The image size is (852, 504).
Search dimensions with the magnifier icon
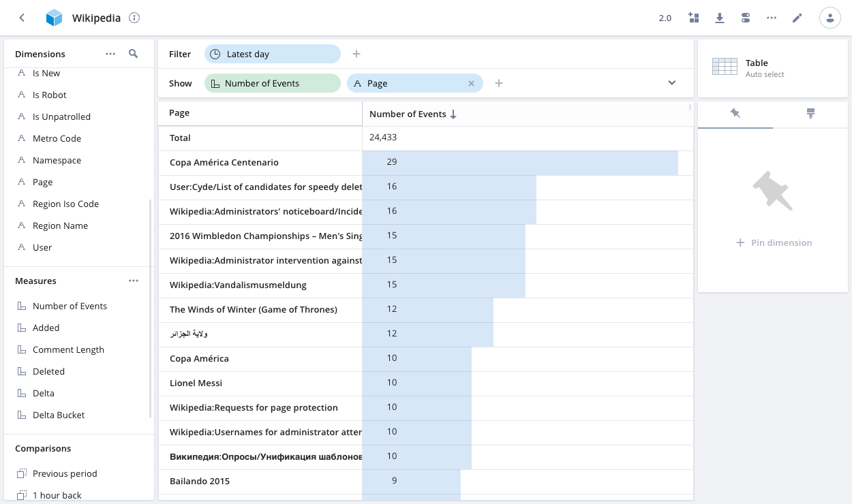[134, 54]
